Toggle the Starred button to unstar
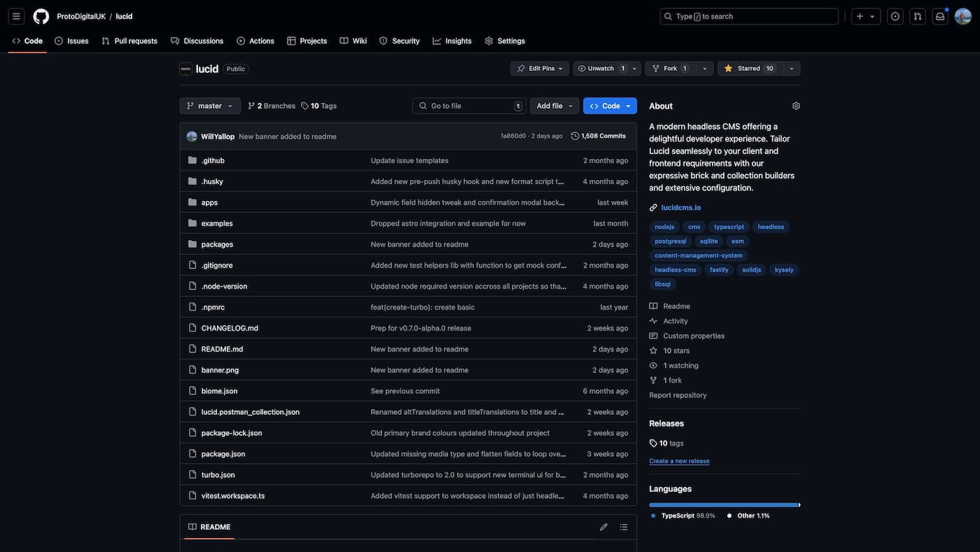The height and width of the screenshot is (552, 980). pyautogui.click(x=750, y=69)
